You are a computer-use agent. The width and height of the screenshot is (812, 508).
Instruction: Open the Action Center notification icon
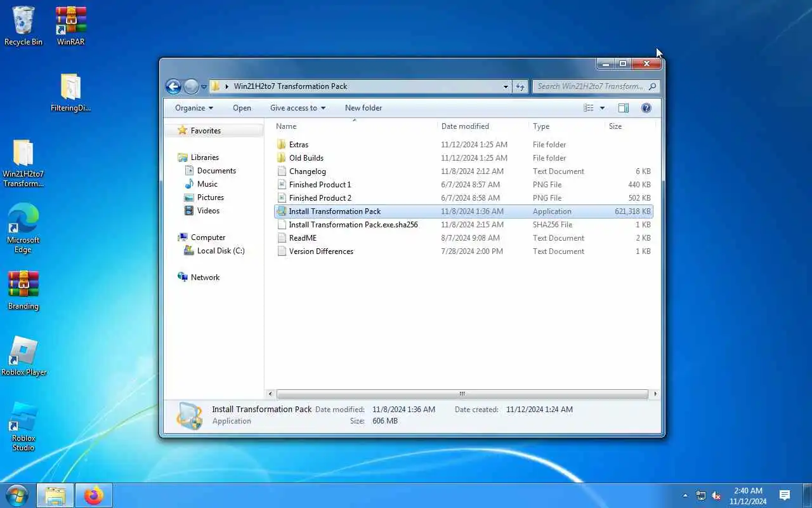coord(785,495)
